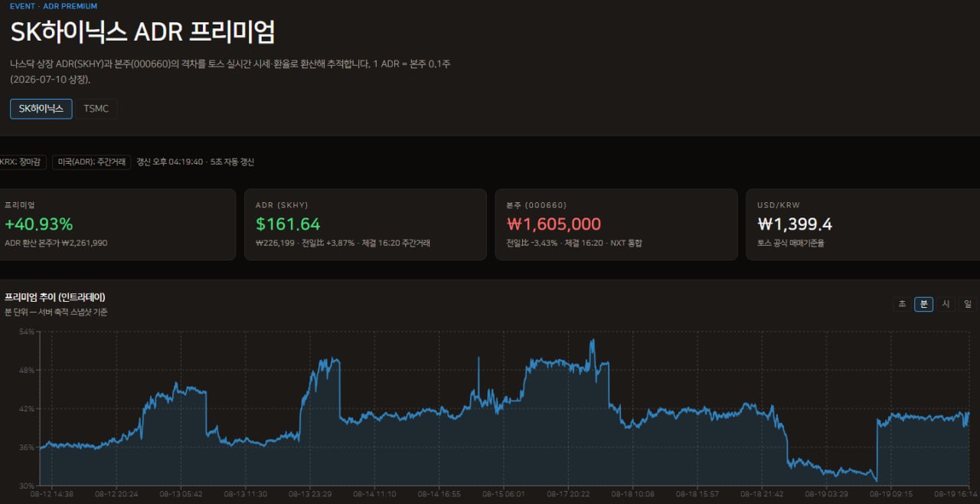The image size is (980, 504).
Task: Click the 토스 공식 매매기준율 caption
Action: point(791,243)
